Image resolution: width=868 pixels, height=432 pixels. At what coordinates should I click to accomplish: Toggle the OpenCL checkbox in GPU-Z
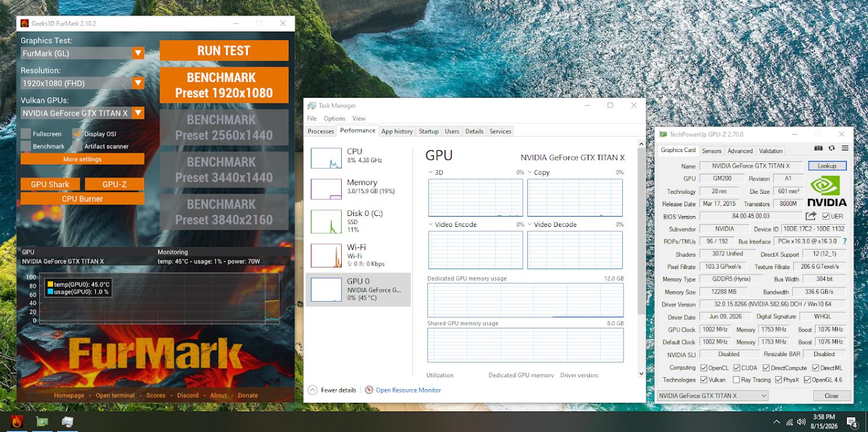click(703, 368)
